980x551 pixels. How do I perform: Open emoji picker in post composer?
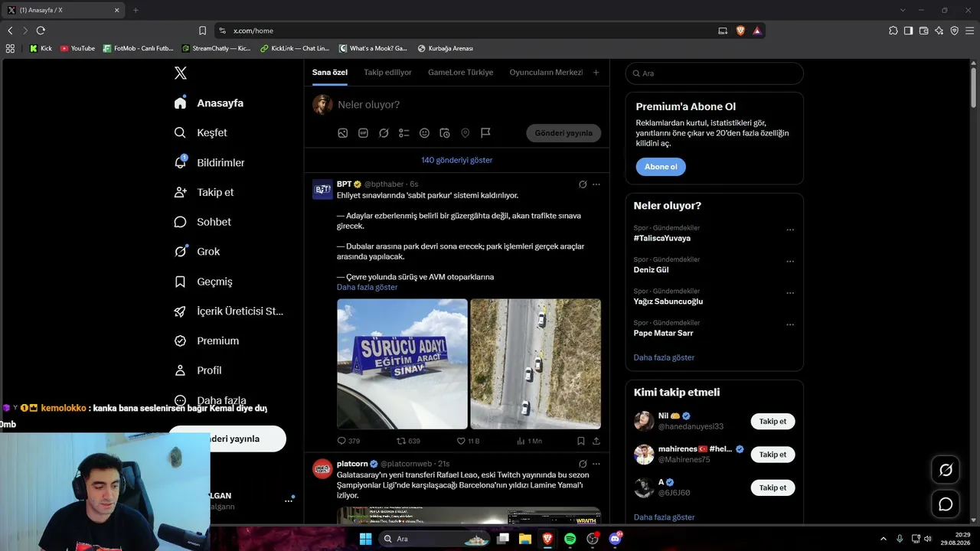pos(424,133)
